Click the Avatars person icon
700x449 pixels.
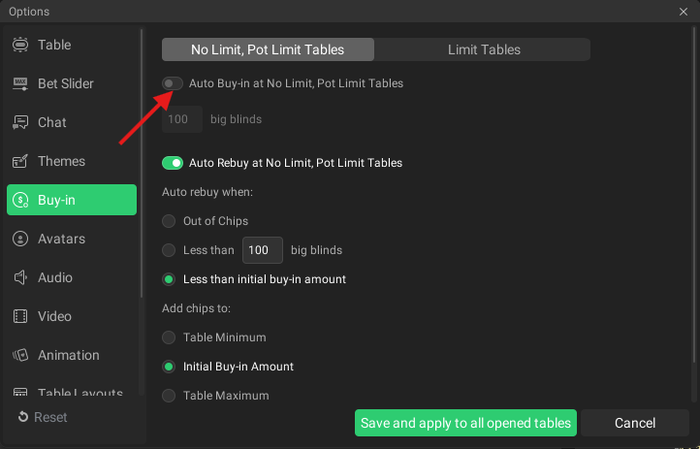[20, 239]
